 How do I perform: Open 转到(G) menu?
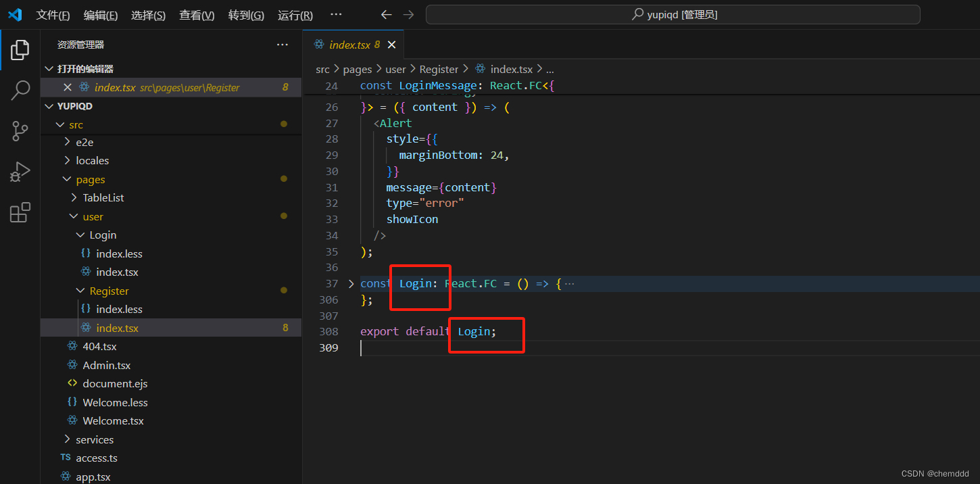coord(246,15)
